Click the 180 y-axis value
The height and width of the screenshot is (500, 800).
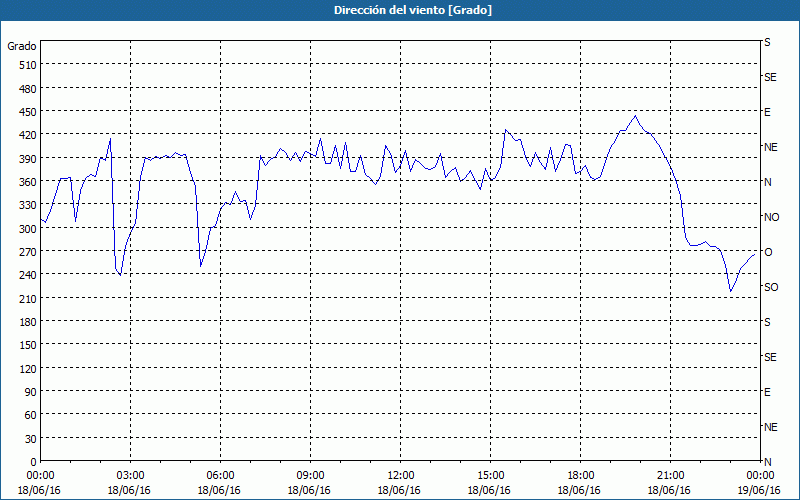coord(29,322)
